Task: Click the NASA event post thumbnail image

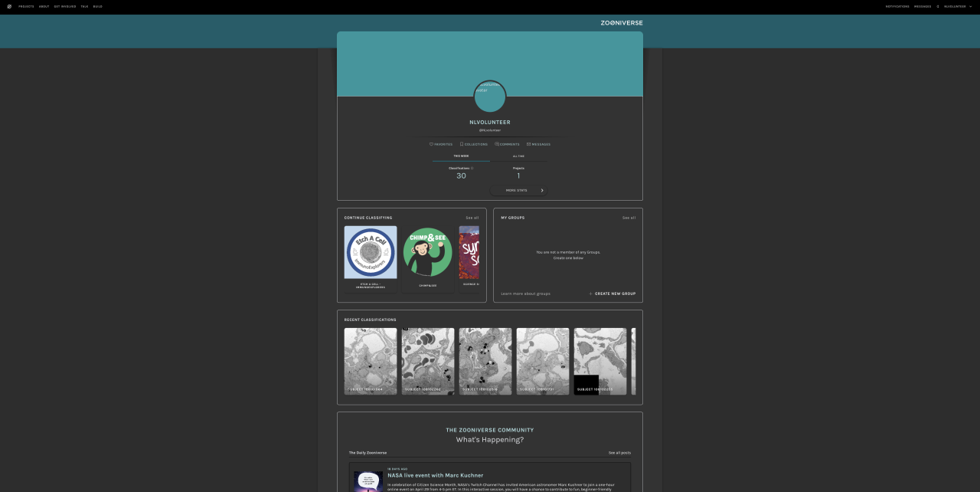Action: point(368,481)
